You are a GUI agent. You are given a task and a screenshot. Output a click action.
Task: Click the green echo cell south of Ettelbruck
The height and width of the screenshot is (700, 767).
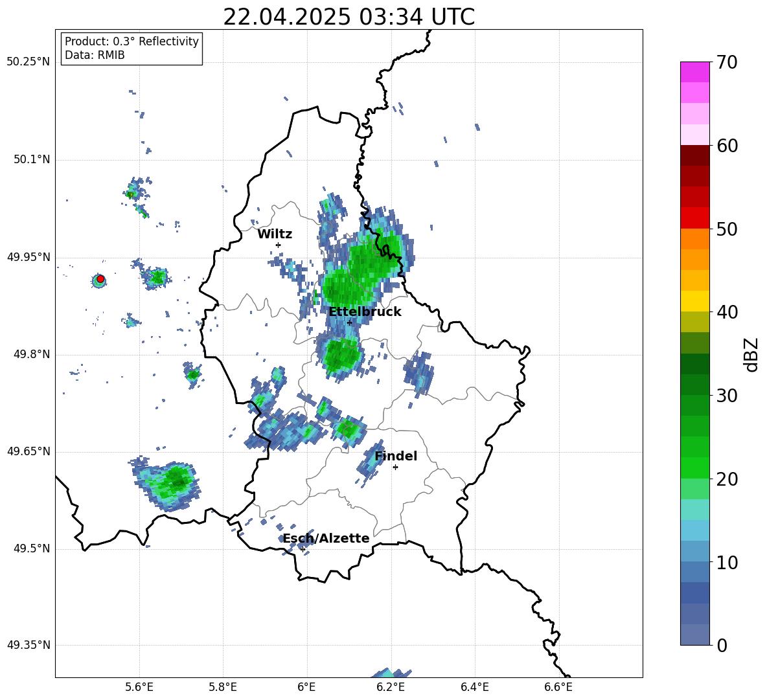point(341,356)
